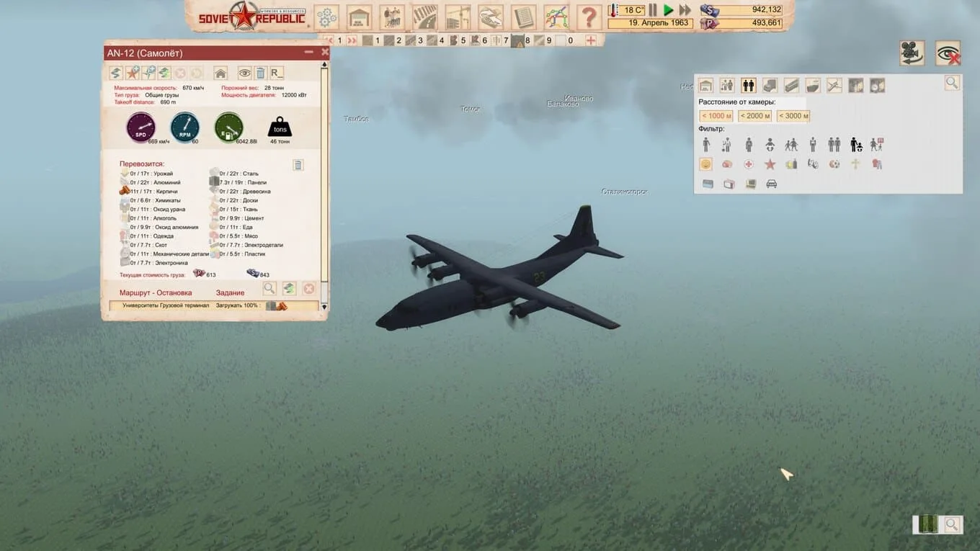This screenshot has width=980, height=551.
Task: Toggle the clothes filter icon
Action: [877, 164]
